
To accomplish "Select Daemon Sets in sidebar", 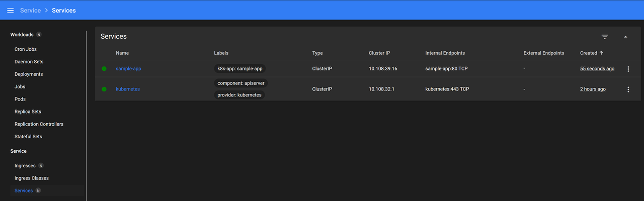I will coord(29,62).
